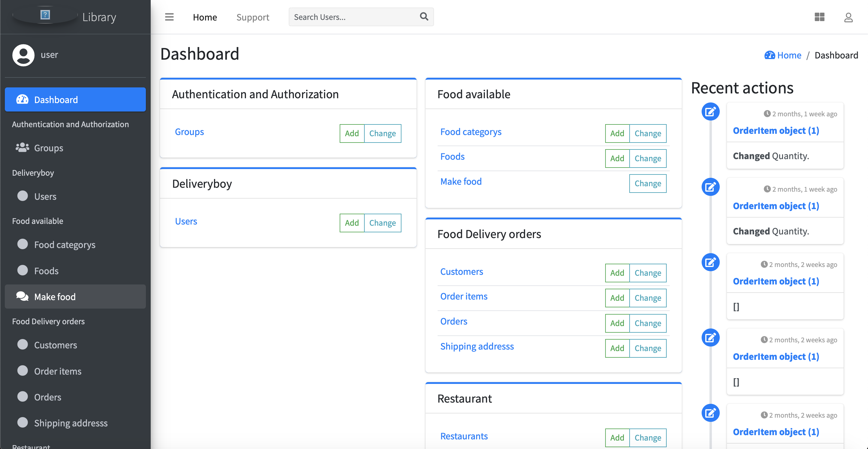868x449 pixels.
Task: Expand the Restaurant section on dashboard
Action: click(464, 398)
